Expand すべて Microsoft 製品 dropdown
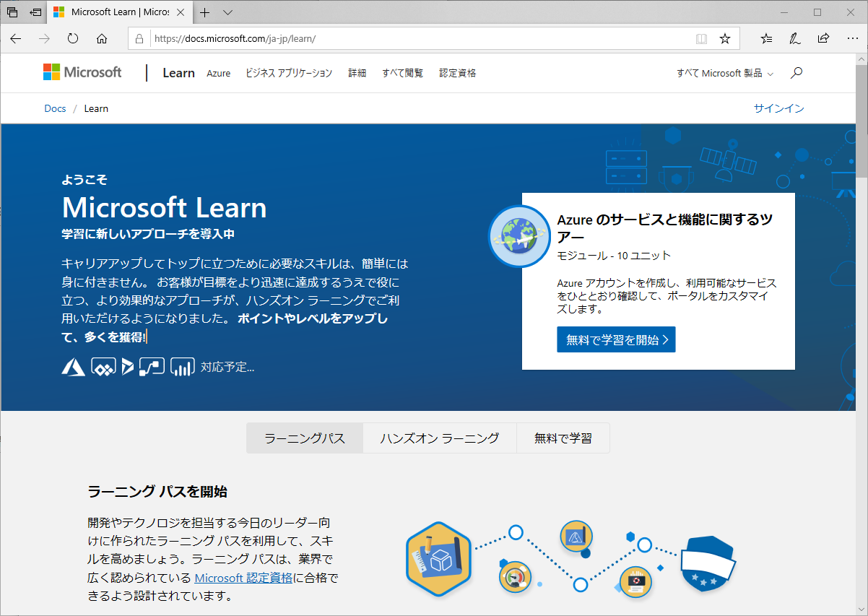The width and height of the screenshot is (868, 616). pyautogui.click(x=724, y=73)
